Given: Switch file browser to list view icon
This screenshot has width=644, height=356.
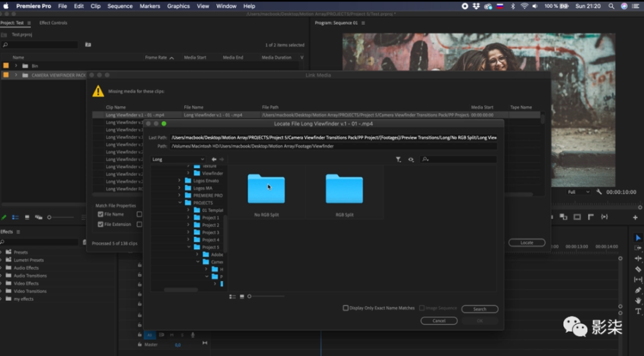Looking at the screenshot, I should (x=232, y=297).
